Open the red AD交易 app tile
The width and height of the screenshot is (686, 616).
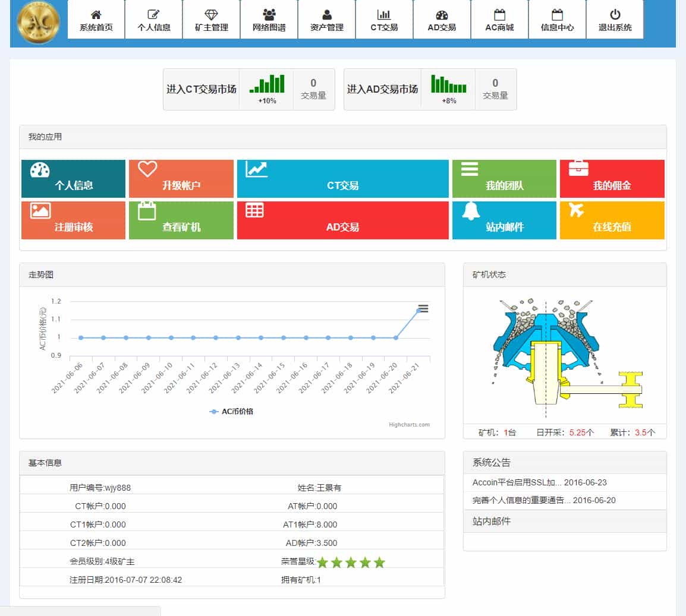point(342,220)
